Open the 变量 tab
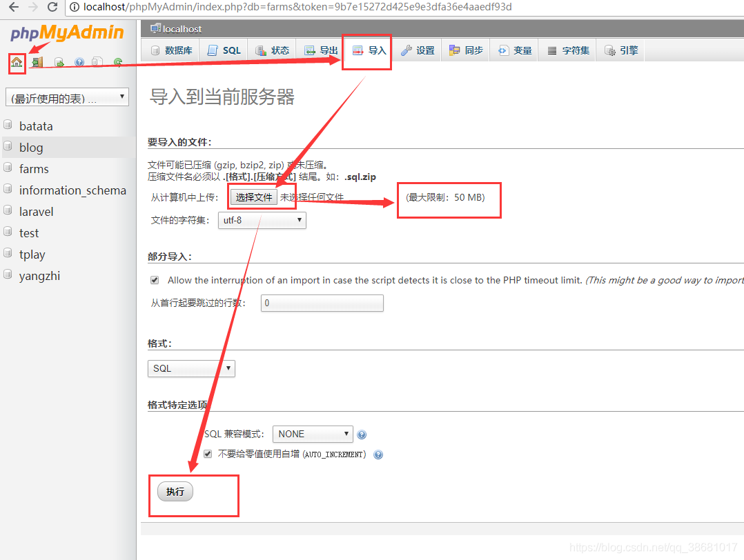744x560 pixels. [515, 50]
